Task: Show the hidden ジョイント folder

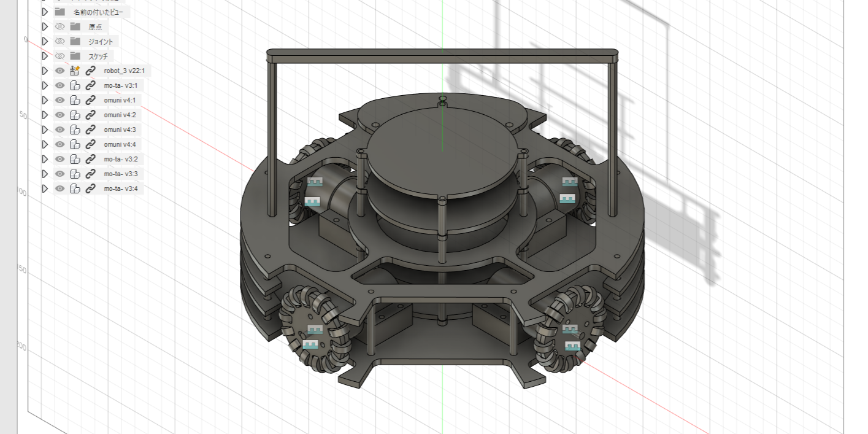Action: [x=60, y=41]
